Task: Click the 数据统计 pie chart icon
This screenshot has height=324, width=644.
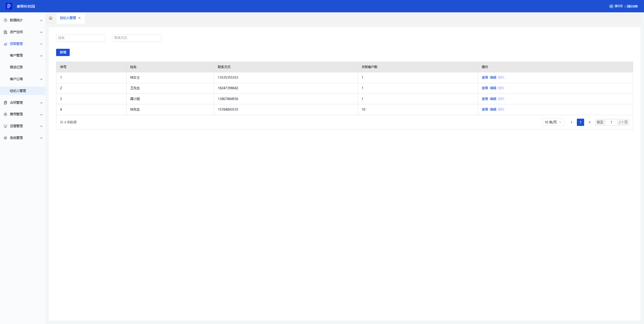Action: 5,20
